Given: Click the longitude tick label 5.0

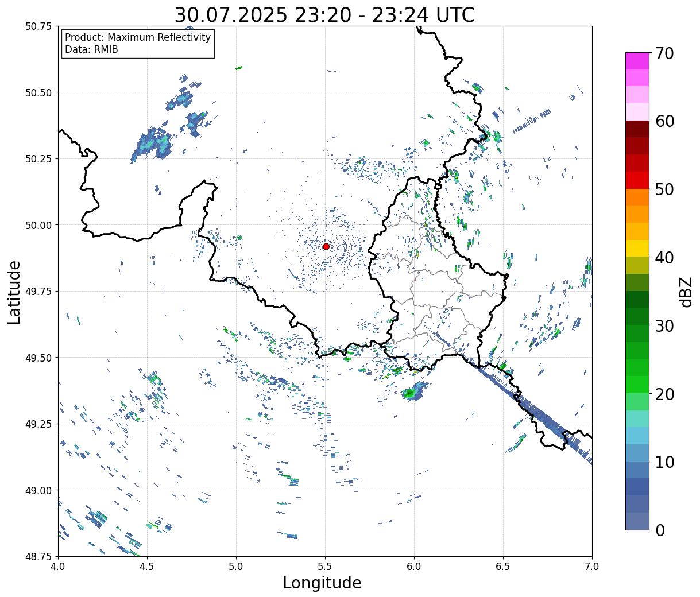Looking at the screenshot, I should (x=236, y=567).
